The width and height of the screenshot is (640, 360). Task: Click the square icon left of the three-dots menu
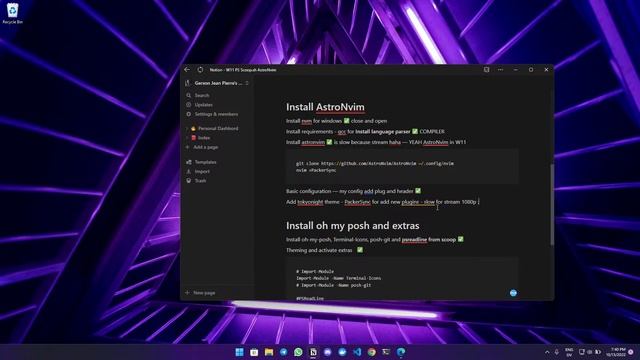tap(487, 70)
